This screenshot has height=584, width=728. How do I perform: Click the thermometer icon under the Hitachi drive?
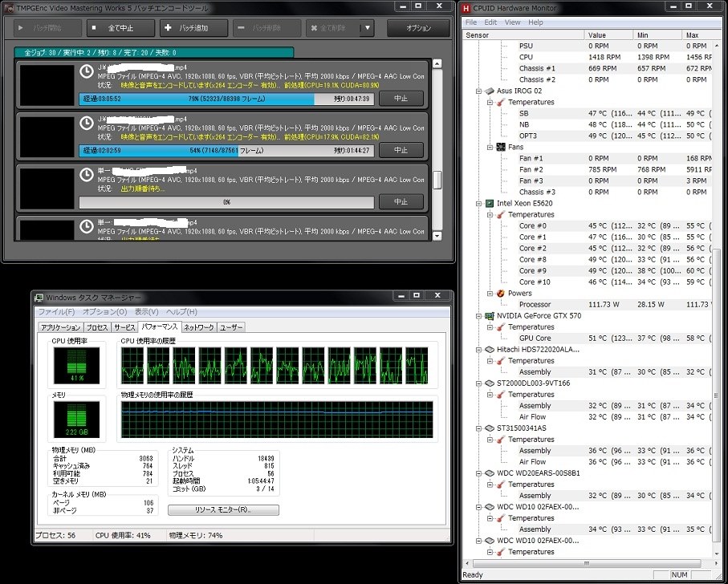(501, 361)
